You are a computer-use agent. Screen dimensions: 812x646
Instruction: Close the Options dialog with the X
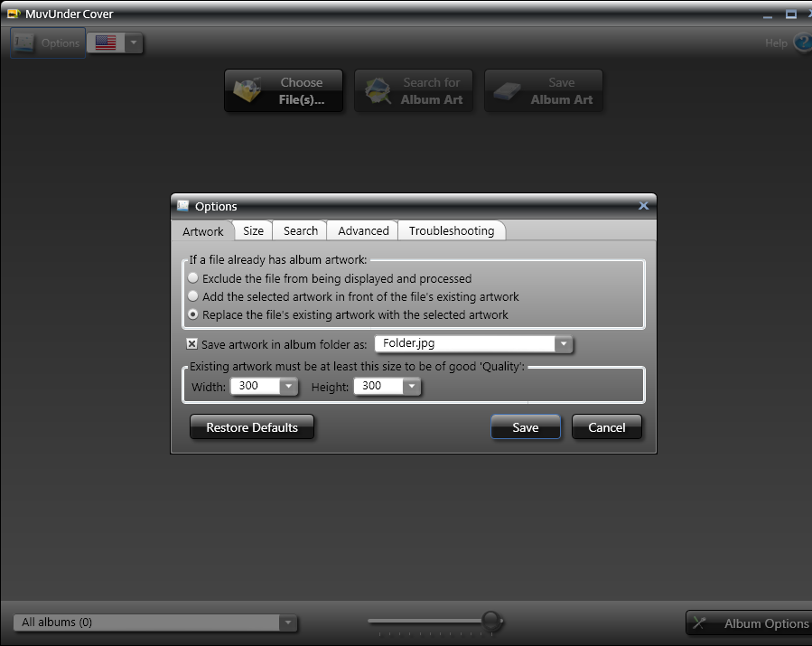[x=643, y=206]
